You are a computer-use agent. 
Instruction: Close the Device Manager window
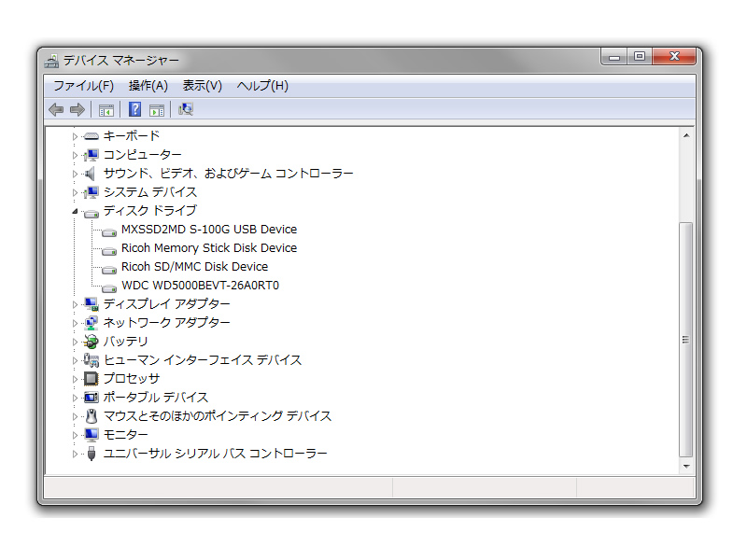coord(674,57)
